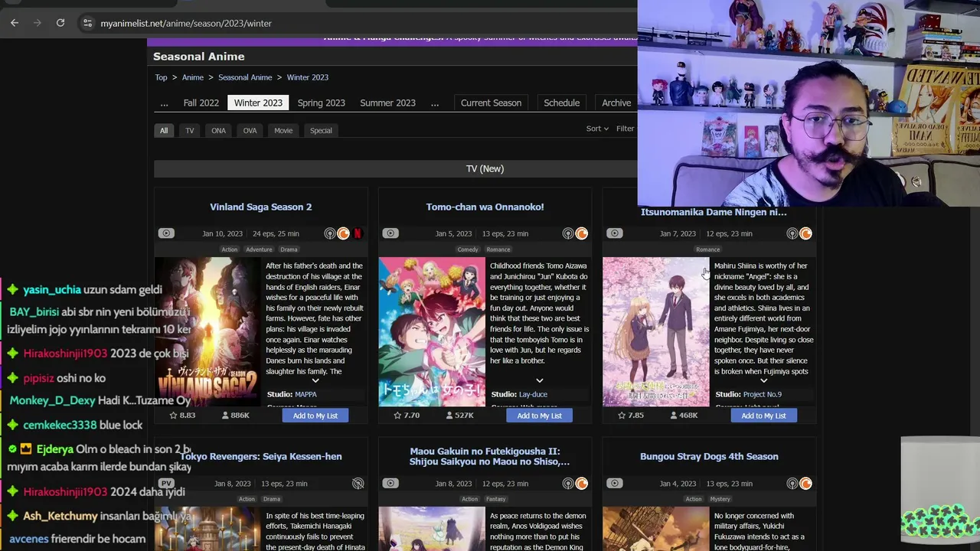This screenshot has height=551, width=980.
Task: Click the star score 7.85 on Itsunomanika card
Action: (631, 416)
